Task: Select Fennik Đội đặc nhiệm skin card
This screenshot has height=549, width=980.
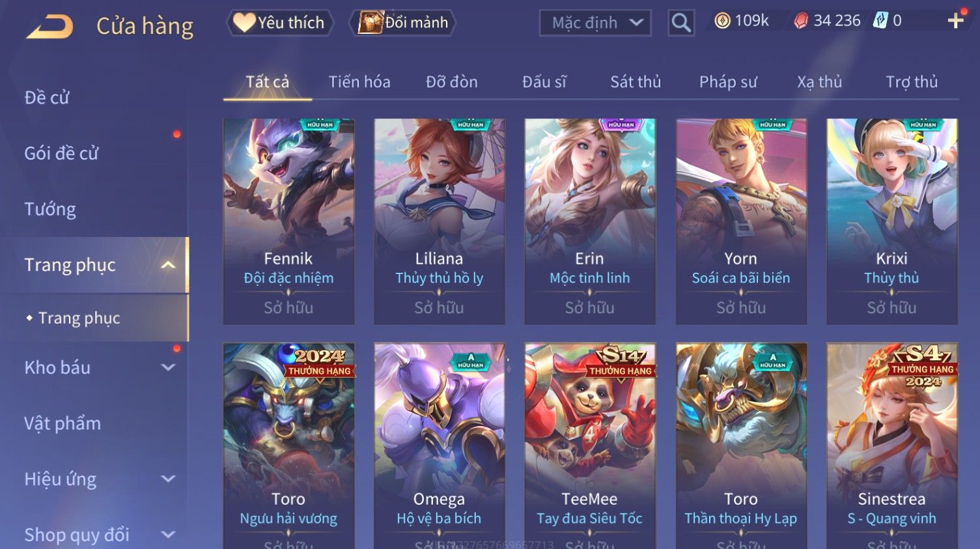Action: point(288,221)
